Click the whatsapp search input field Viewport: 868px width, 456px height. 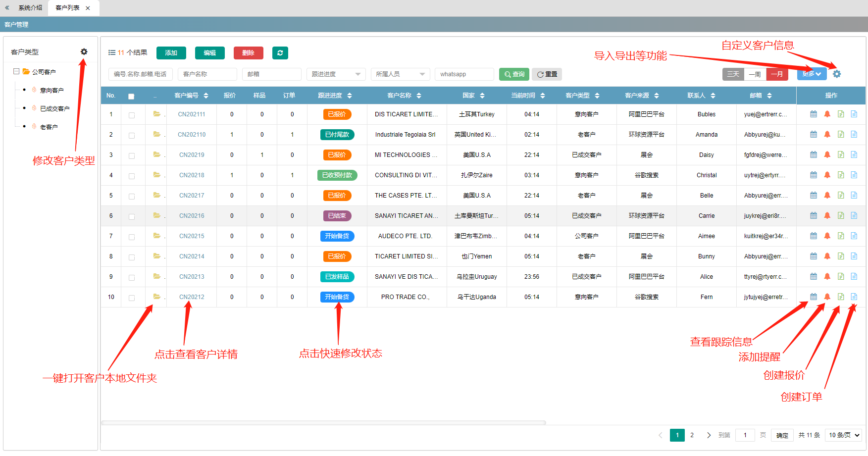[x=464, y=74]
